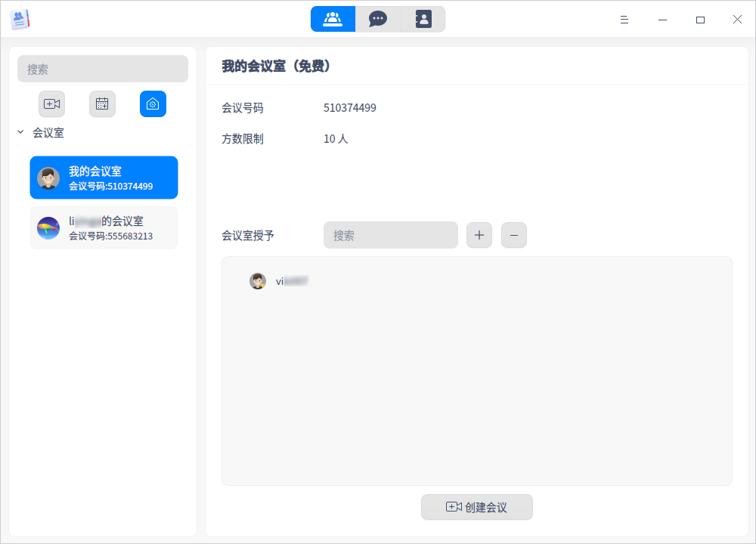Remove a grantee with minus button
The width and height of the screenshot is (756, 544).
(514, 235)
